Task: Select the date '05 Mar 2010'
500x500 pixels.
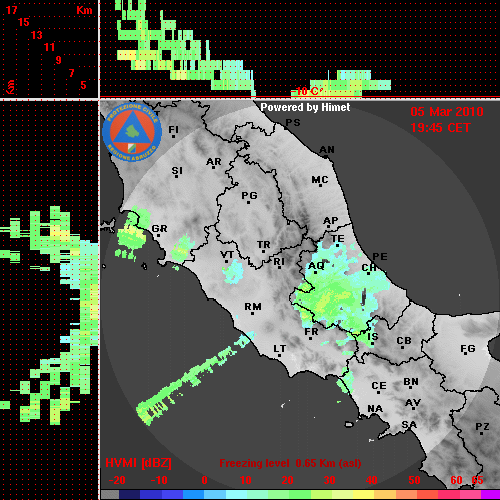Action: click(x=447, y=112)
